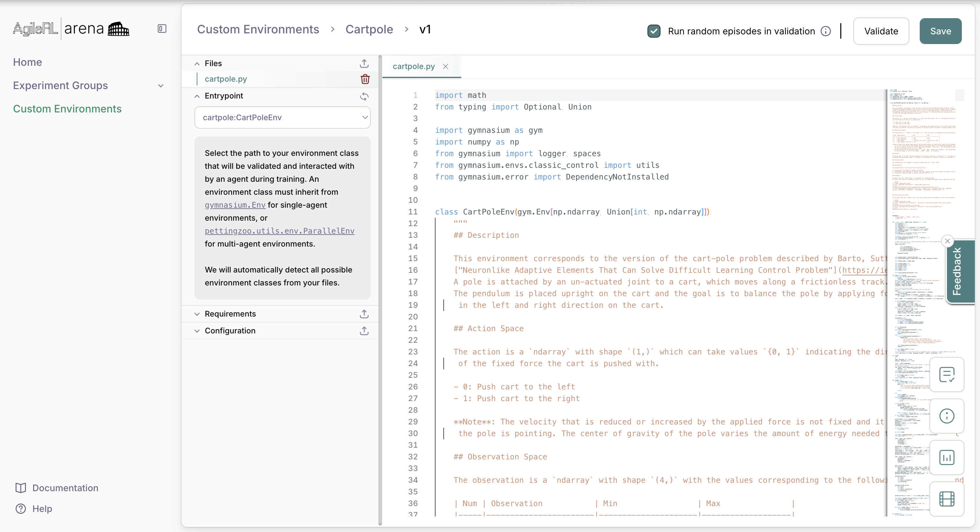Open the validation report icon on the right

pyautogui.click(x=947, y=375)
